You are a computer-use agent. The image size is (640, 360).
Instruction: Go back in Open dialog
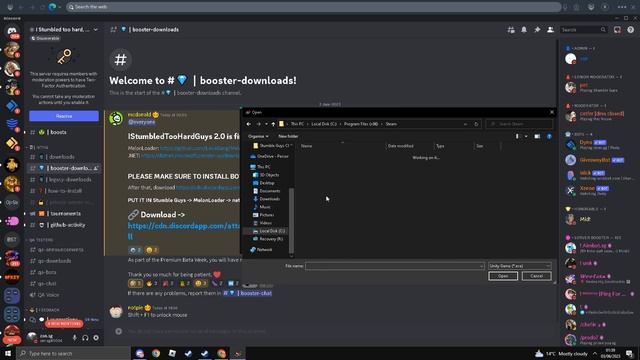click(249, 124)
